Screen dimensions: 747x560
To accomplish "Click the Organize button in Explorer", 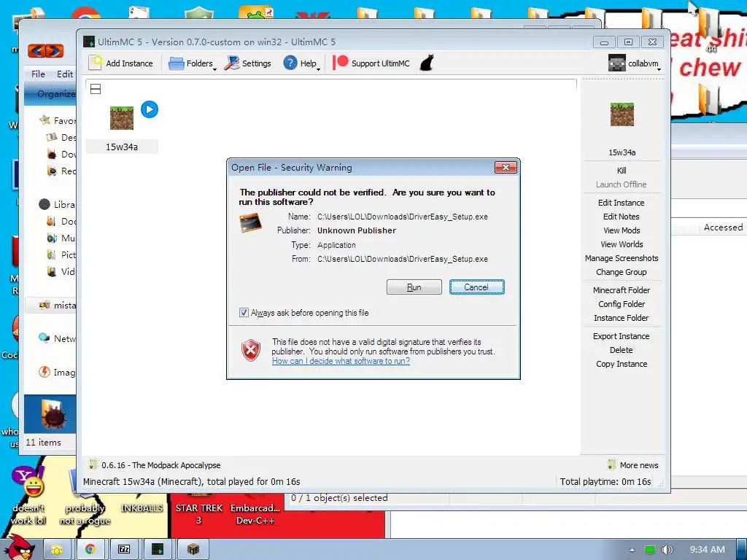I will 55,94.
